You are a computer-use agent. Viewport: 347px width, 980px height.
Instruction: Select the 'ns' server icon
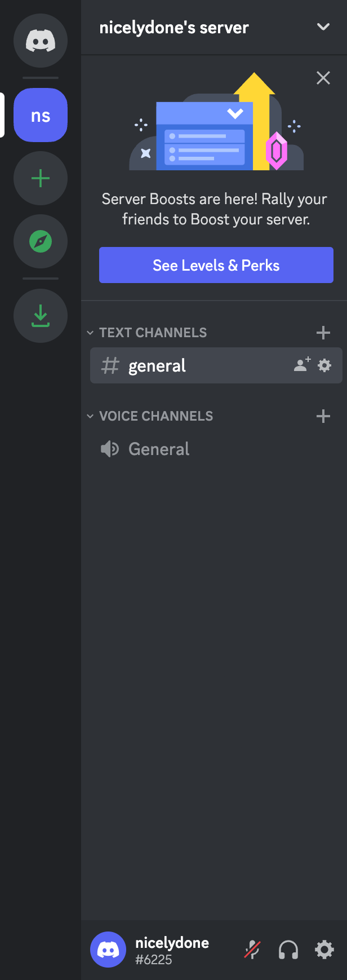40,115
